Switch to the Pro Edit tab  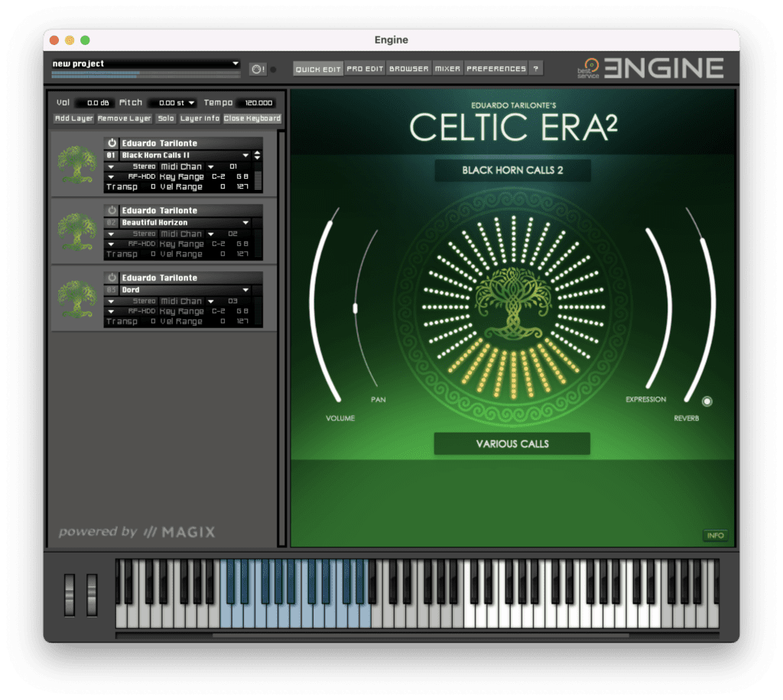365,69
